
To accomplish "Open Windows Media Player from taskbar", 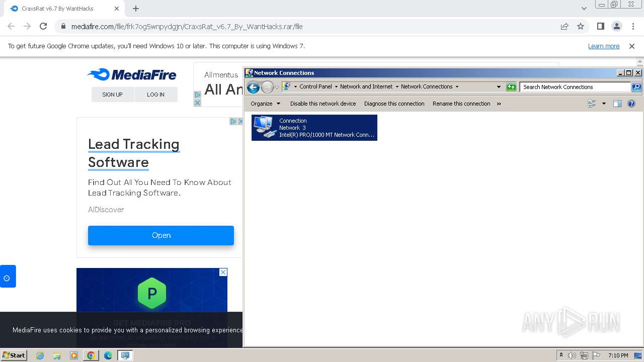I will pyautogui.click(x=74, y=355).
